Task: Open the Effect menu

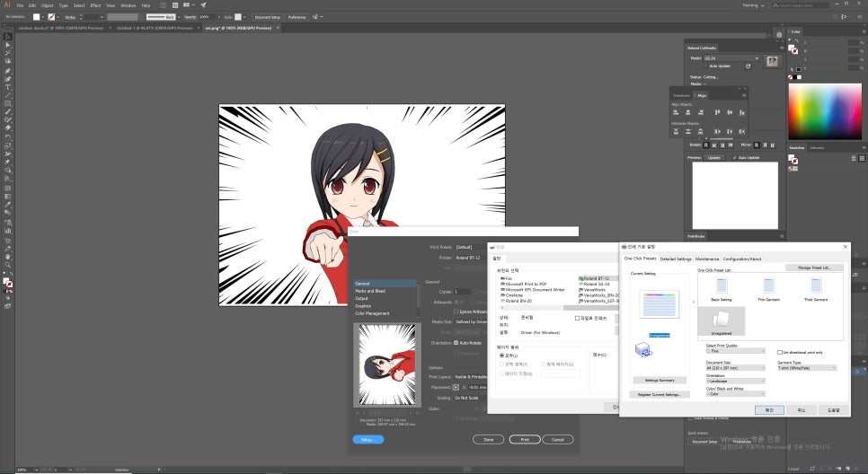Action: click(x=96, y=5)
